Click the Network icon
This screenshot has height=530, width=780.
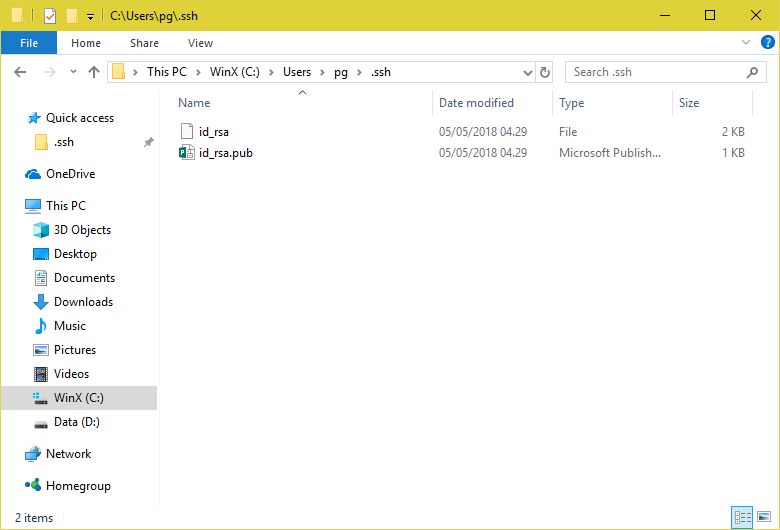(33, 453)
